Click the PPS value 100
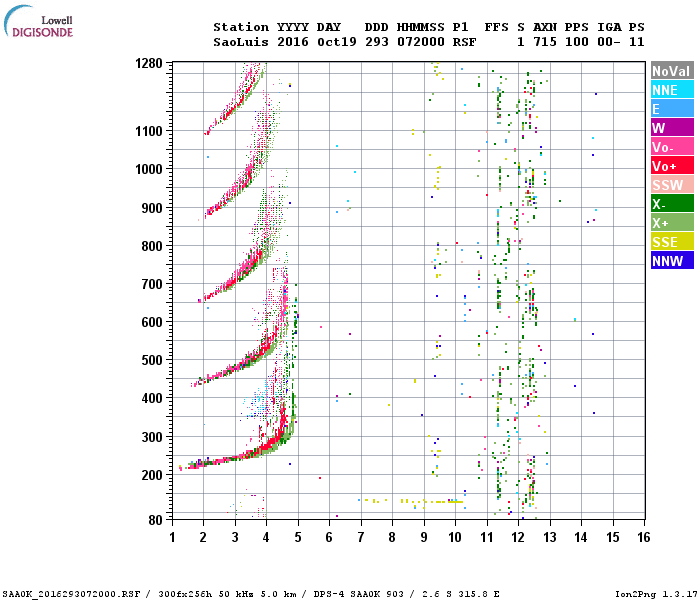700x600 pixels. click(x=577, y=42)
